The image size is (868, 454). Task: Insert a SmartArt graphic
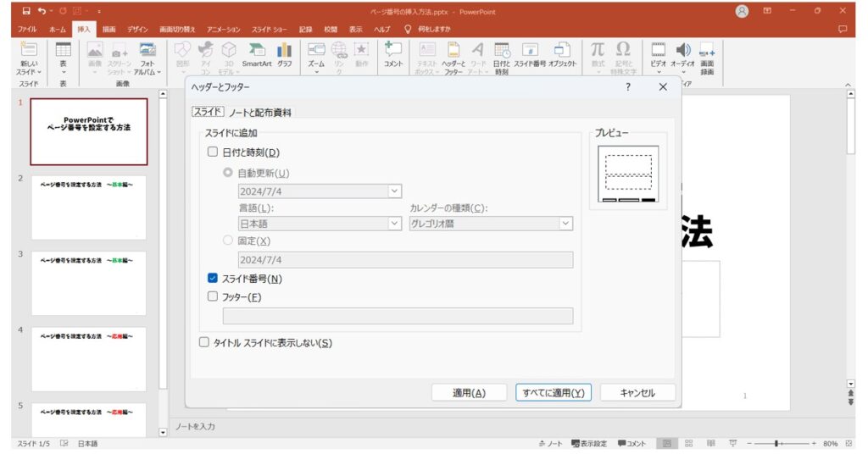click(x=257, y=50)
